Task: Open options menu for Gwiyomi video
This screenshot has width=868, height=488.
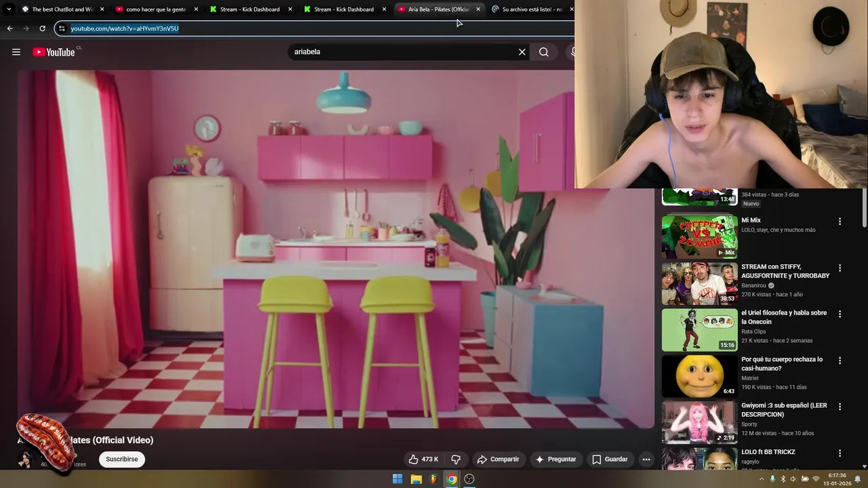Action: (840, 407)
